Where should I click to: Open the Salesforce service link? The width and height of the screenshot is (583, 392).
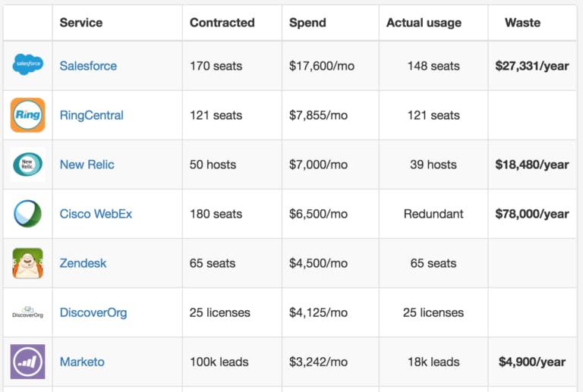(x=88, y=66)
